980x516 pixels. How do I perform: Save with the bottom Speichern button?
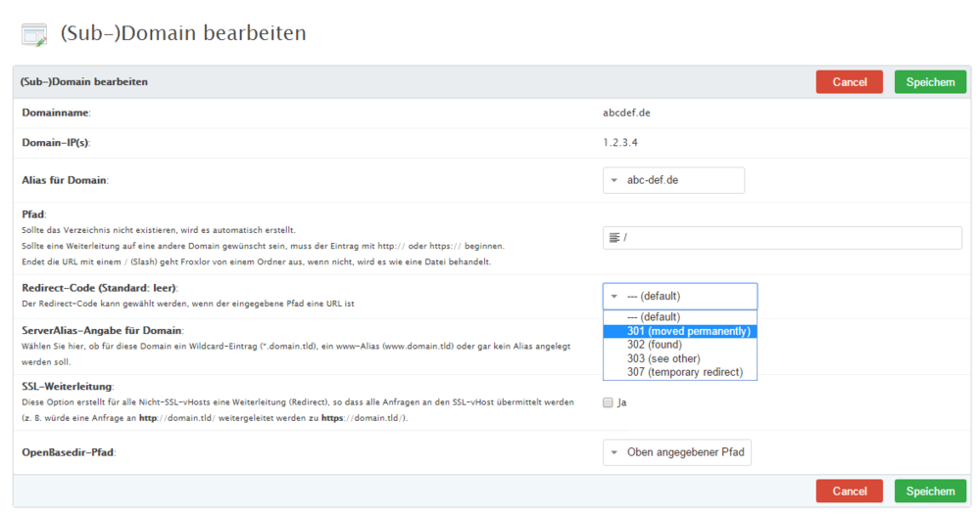tap(930, 491)
